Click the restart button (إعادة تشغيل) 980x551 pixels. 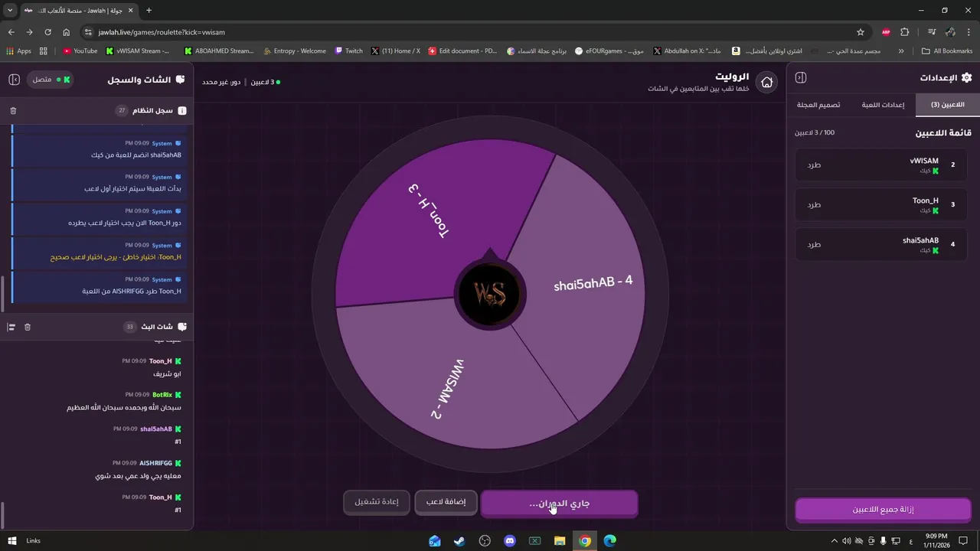377,502
